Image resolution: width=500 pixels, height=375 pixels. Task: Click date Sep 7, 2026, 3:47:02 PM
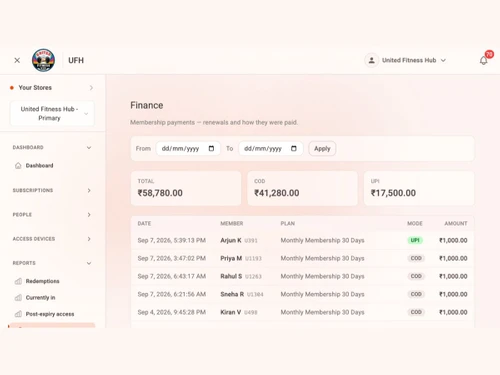click(172, 258)
